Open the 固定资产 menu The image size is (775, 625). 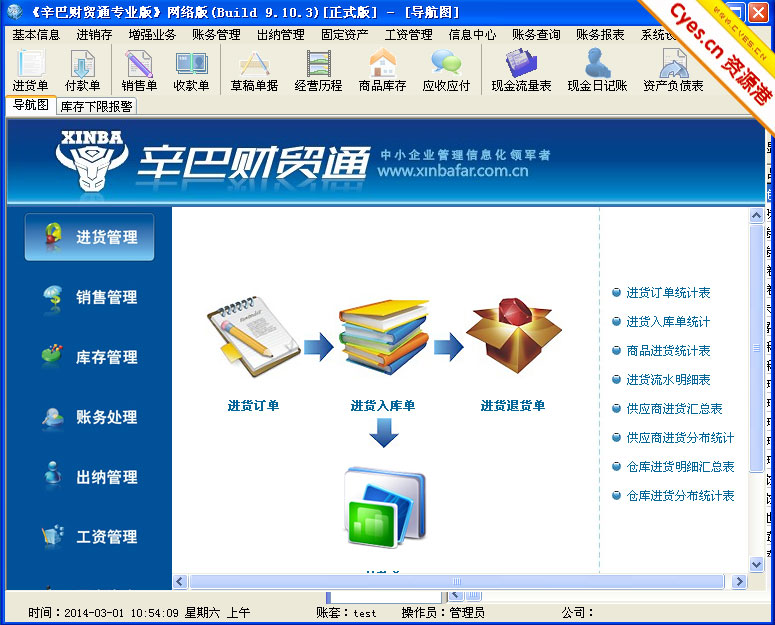344,35
